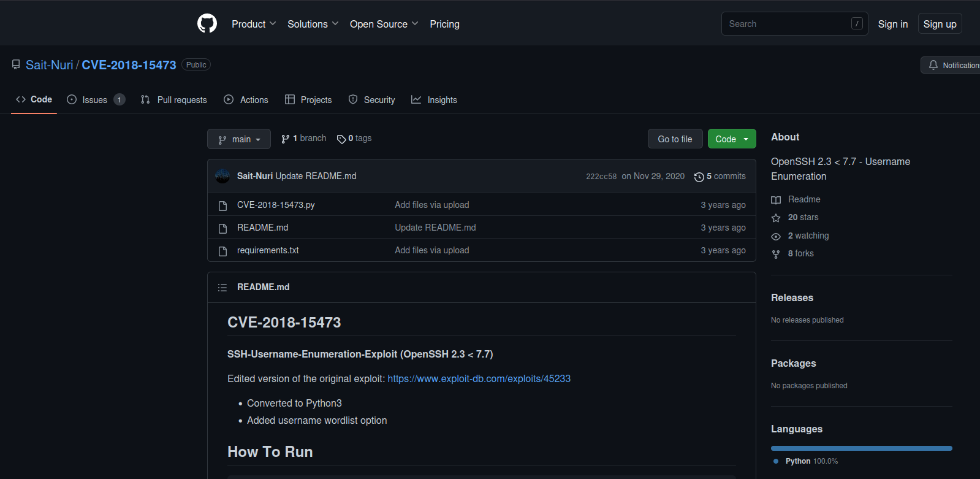Click the branch icon next to 1 branch

coord(286,139)
